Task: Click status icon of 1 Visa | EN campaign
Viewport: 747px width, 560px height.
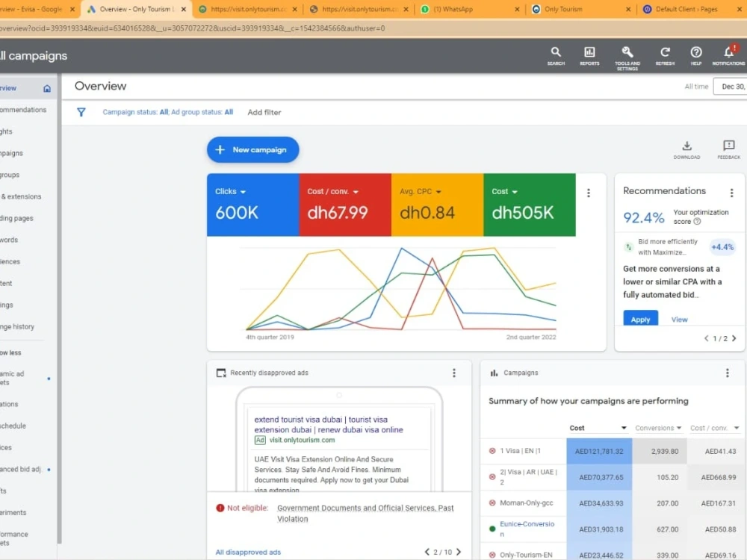Action: [492, 450]
